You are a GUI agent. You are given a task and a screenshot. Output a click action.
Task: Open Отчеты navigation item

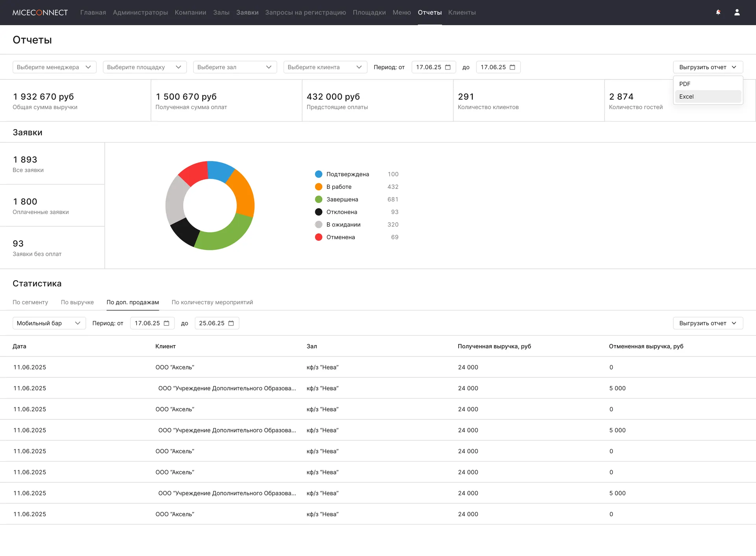tap(430, 13)
